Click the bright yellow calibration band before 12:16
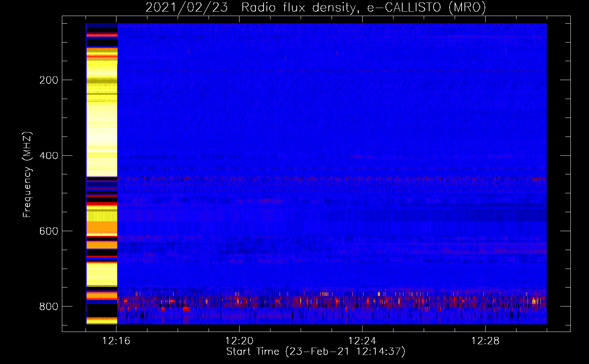The width and height of the screenshot is (589, 364). tap(102, 174)
